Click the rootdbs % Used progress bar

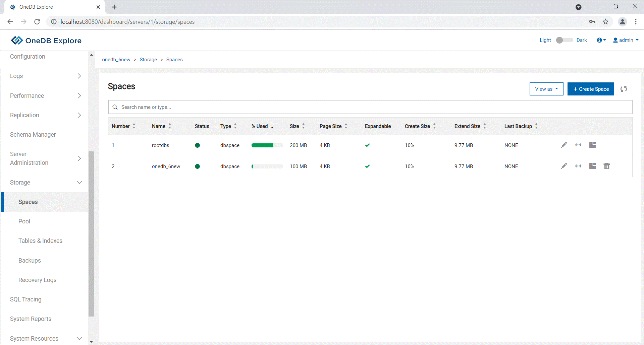pyautogui.click(x=267, y=145)
